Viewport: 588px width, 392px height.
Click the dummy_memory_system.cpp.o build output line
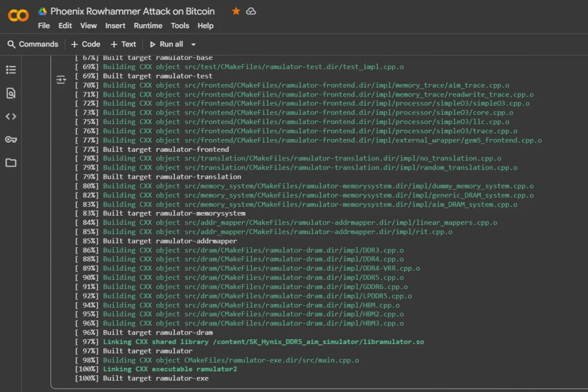click(304, 186)
